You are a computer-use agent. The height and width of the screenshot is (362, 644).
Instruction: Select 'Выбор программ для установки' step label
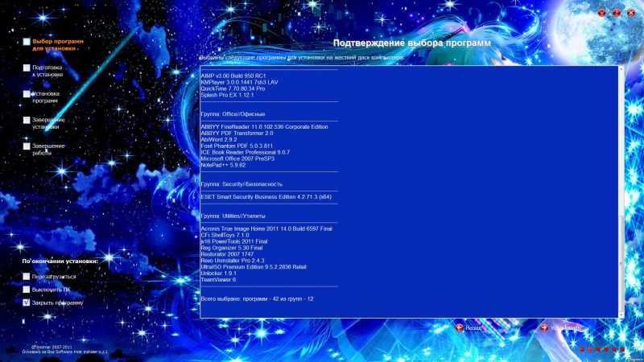point(58,45)
